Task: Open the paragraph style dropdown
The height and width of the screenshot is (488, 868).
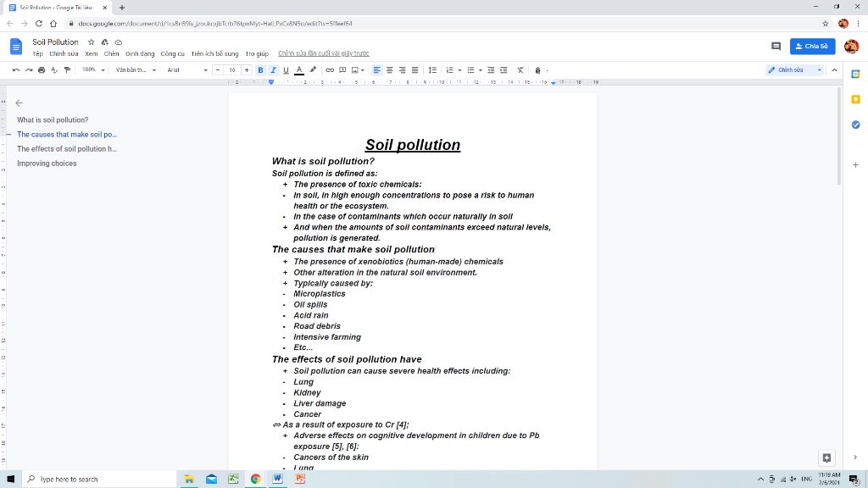Action: pyautogui.click(x=136, y=70)
